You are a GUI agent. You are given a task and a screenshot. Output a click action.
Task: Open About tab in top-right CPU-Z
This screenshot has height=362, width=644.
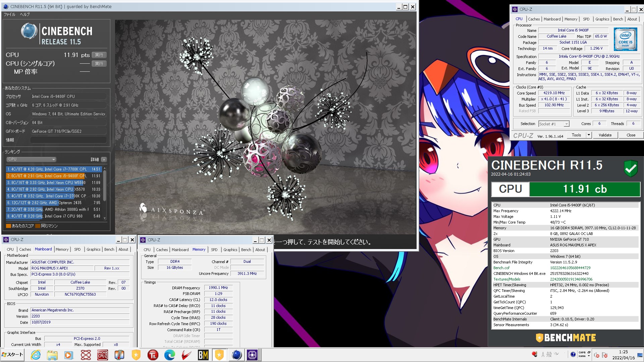632,19
